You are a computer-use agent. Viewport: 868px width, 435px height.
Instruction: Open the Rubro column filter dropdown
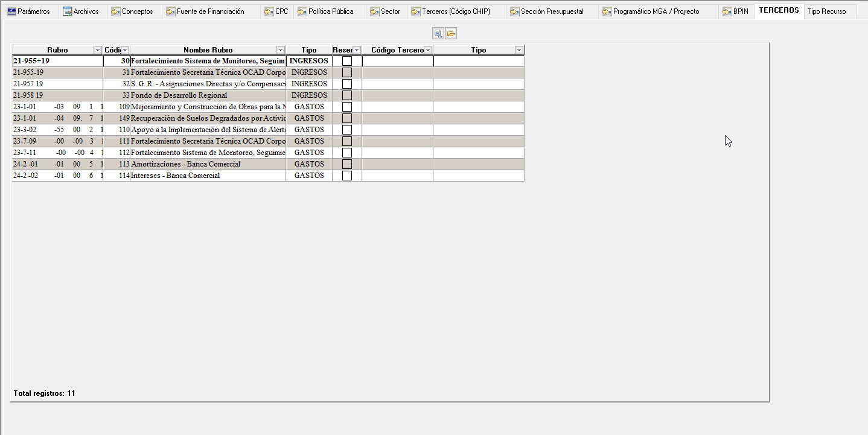[x=98, y=50]
